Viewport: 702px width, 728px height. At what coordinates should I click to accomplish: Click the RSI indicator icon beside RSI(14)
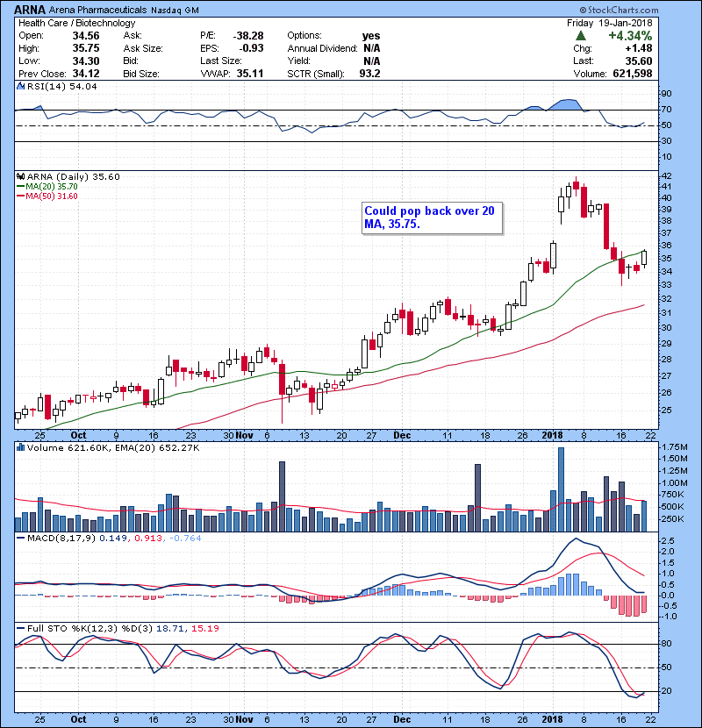[20, 86]
